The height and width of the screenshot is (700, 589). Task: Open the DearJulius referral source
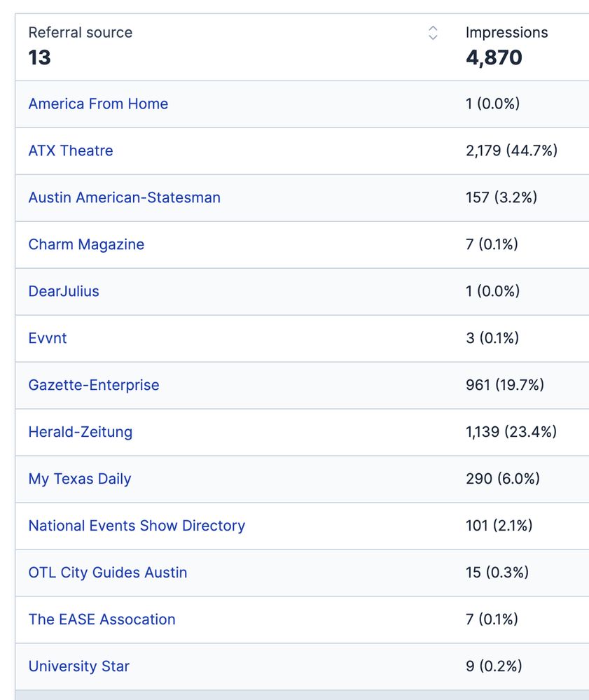coord(64,292)
